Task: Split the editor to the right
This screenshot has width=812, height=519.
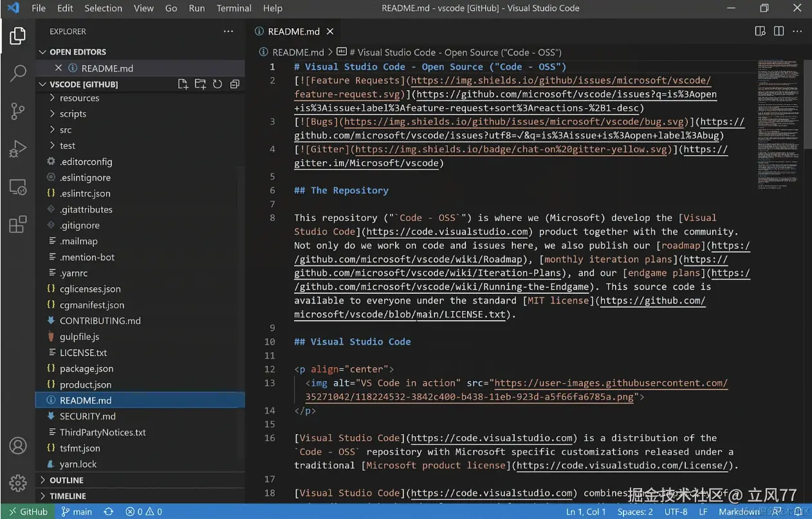Action: tap(779, 31)
